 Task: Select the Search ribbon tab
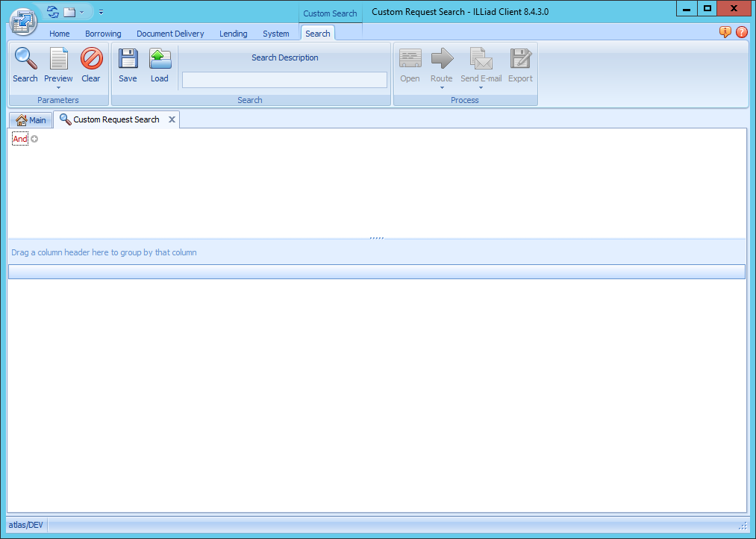pos(318,34)
